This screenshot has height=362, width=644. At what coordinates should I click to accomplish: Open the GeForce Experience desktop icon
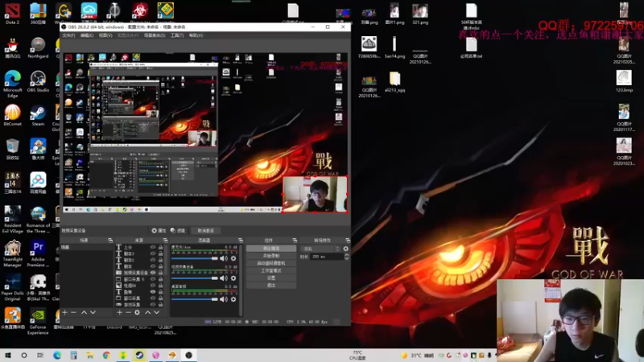coord(38,321)
